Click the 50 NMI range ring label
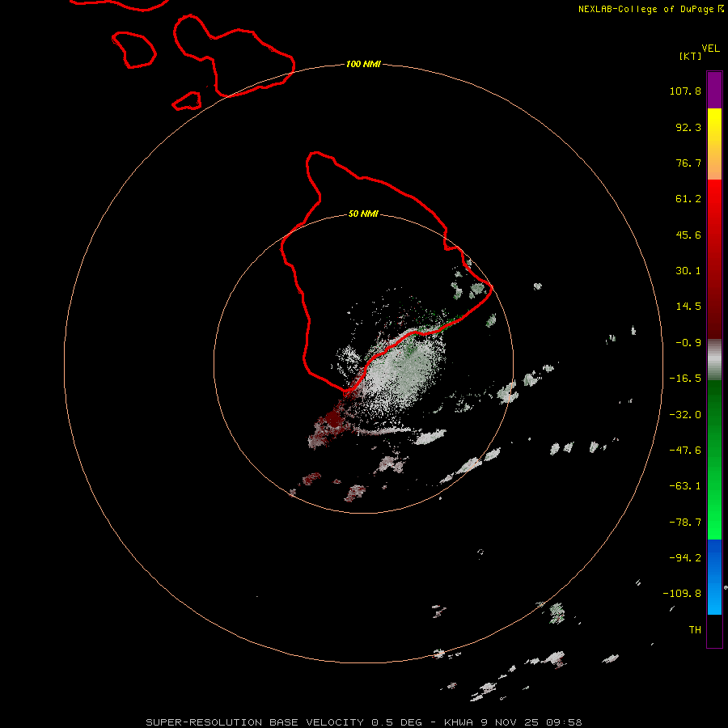This screenshot has width=728, height=728. (x=363, y=214)
